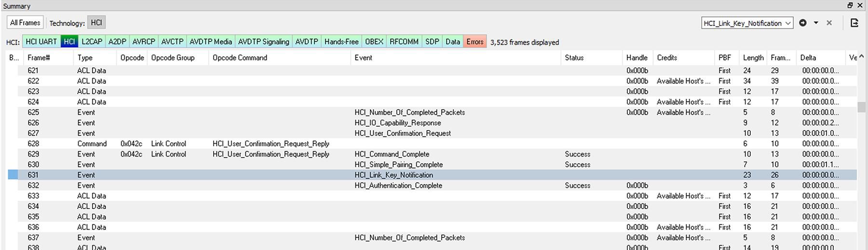Click Success status in frame 630
868x250 pixels.
(577, 165)
